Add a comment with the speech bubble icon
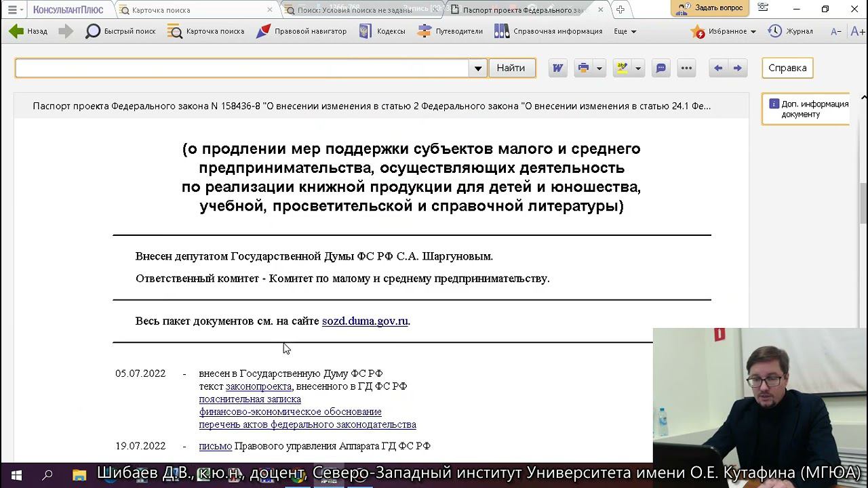The height and width of the screenshot is (488, 868). pos(660,68)
